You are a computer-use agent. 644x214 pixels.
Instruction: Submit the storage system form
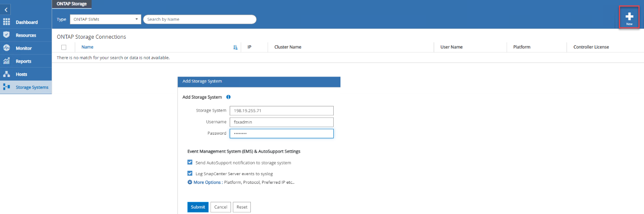(x=198, y=207)
